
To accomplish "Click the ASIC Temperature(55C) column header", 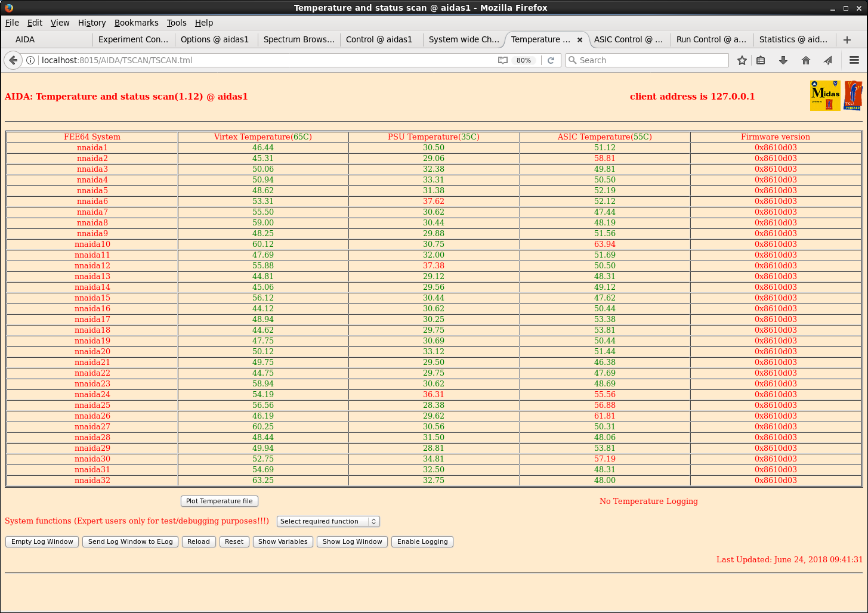I will 605,137.
